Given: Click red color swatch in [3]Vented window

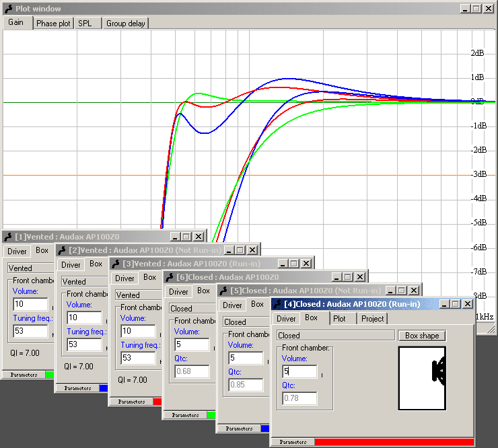Looking at the screenshot, I should 157,402.
